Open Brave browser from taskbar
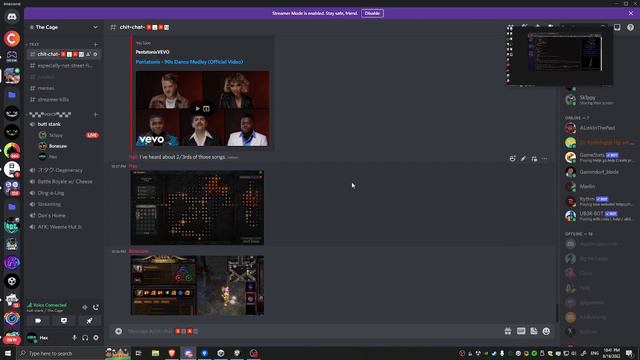This screenshot has width=640, height=360. (x=172, y=353)
